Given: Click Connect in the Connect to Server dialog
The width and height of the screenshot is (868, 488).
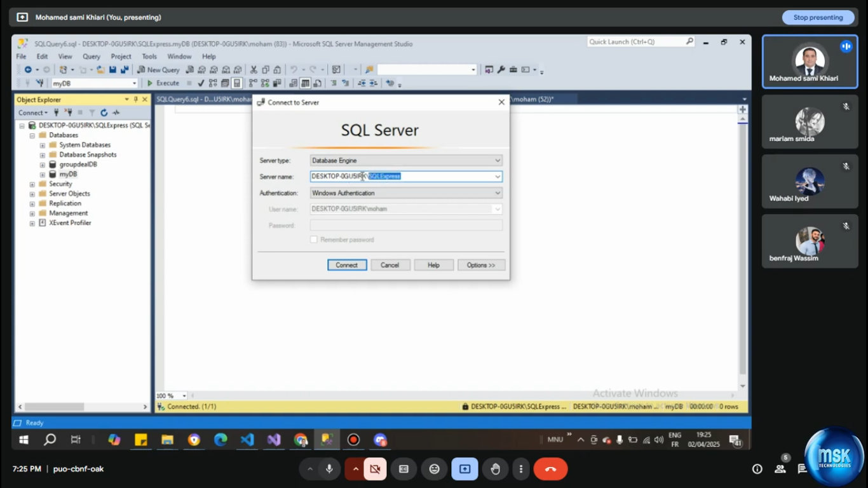Looking at the screenshot, I should (x=347, y=265).
